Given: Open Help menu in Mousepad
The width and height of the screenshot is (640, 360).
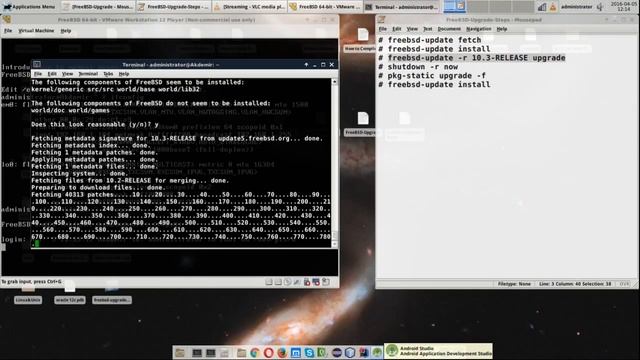Looking at the screenshot, I should 502,29.
